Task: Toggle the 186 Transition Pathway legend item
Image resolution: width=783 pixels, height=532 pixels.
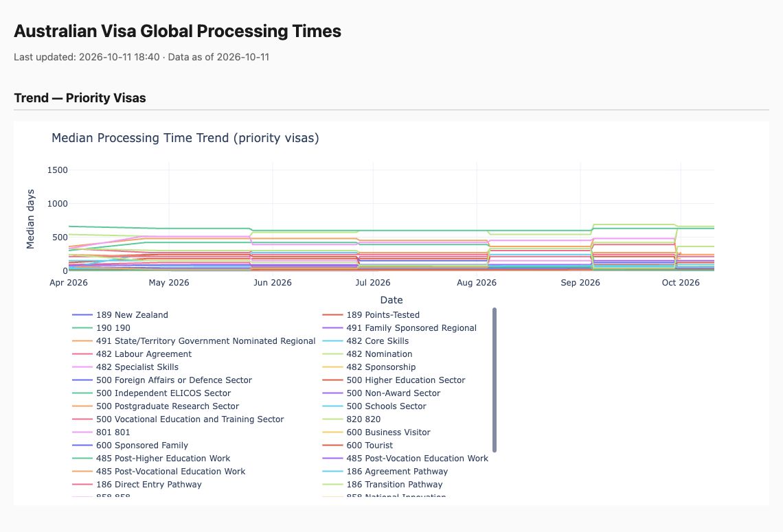Action: coord(382,483)
